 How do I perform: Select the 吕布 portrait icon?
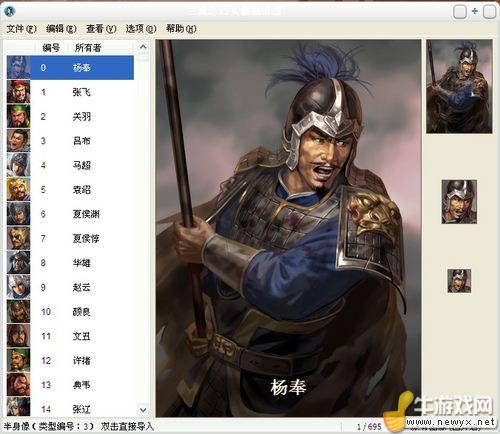tap(18, 140)
